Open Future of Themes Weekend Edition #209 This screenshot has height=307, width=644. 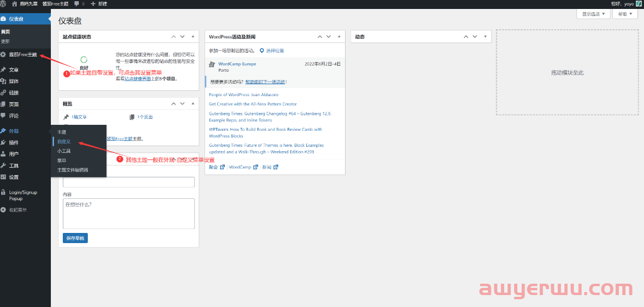click(266, 149)
